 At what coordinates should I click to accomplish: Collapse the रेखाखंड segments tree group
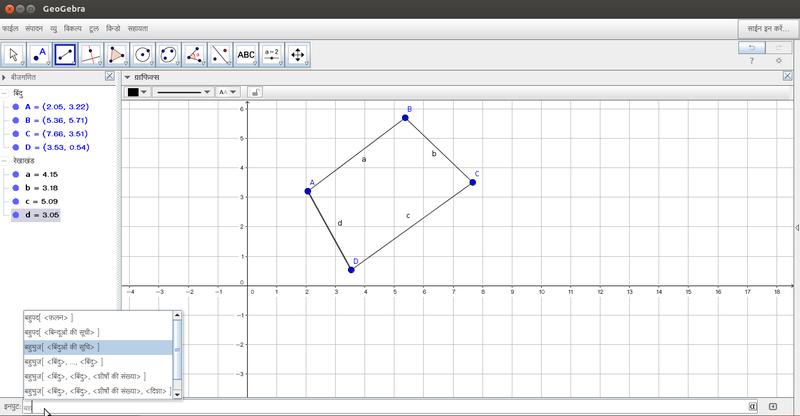(x=4, y=161)
